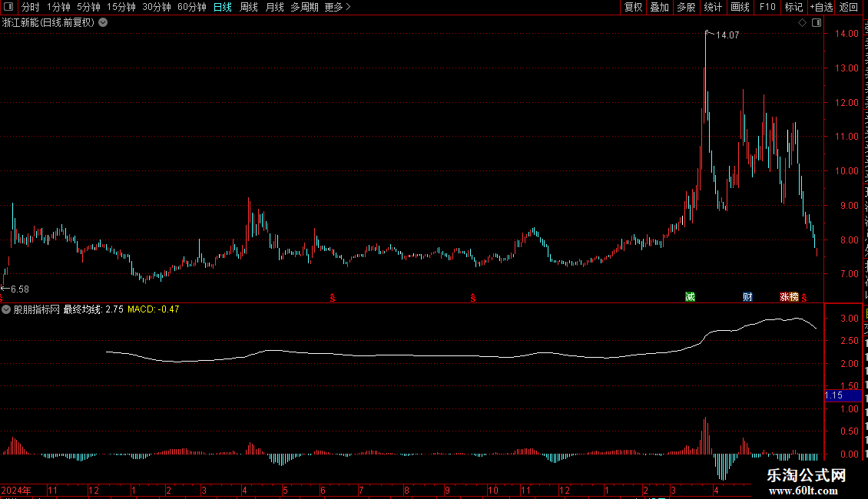
Task: Click the 2024年 label on the time axis
Action: 16,490
